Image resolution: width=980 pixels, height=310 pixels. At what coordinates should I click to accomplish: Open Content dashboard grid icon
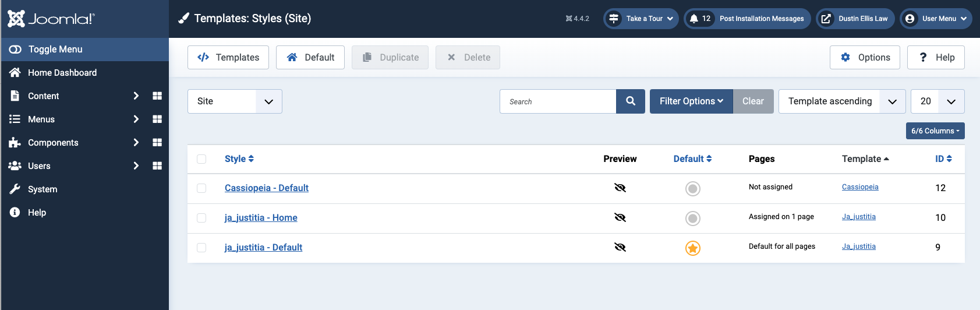point(157,96)
